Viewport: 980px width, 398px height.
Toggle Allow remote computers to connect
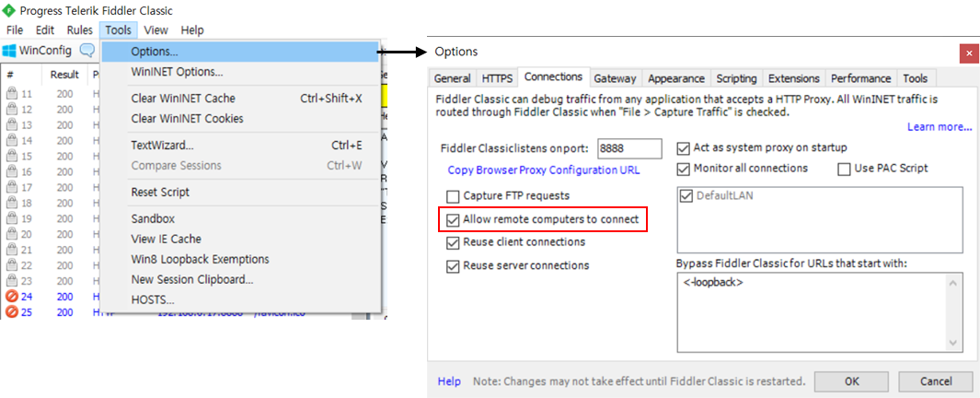pos(453,219)
